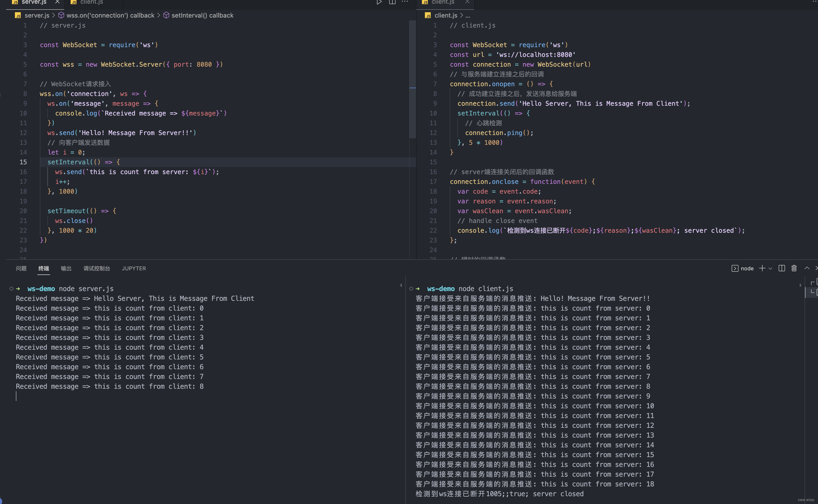Click the server closed terminal message
Screen dimensions: 818x504
tap(500, 494)
